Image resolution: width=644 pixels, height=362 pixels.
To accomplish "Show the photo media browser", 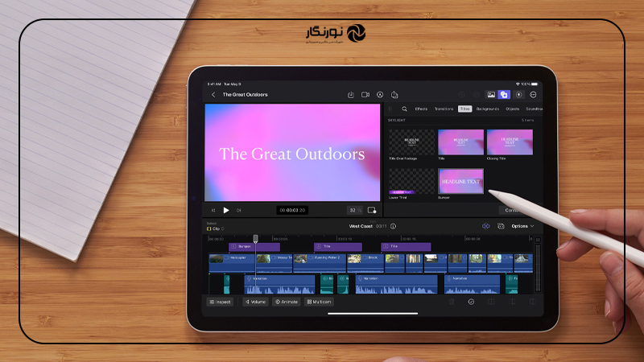I will point(491,95).
